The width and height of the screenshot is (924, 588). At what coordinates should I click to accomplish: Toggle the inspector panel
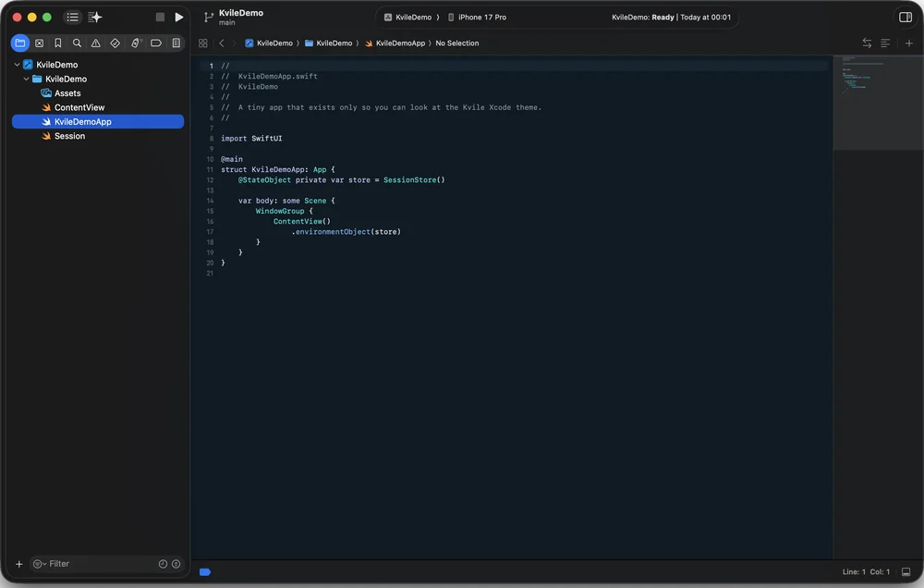coord(906,17)
